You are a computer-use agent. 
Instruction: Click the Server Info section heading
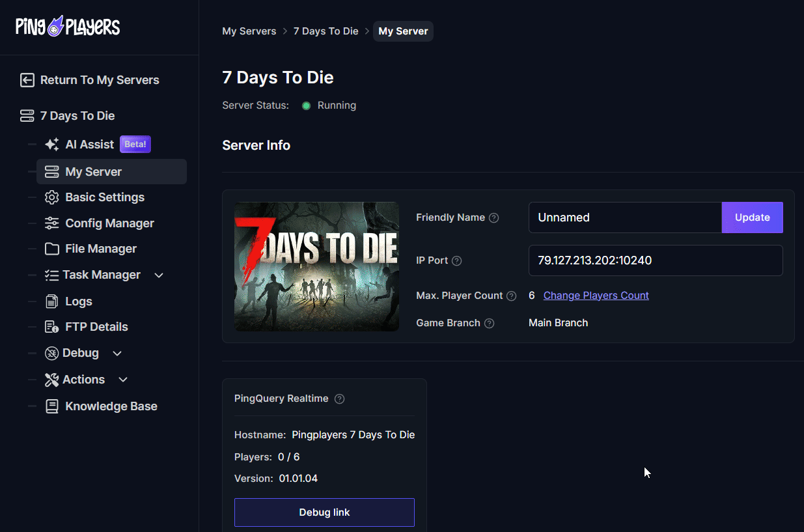pos(256,145)
